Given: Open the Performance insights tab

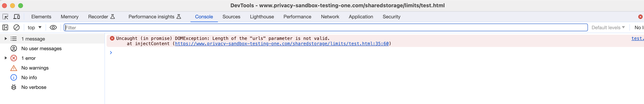Looking at the screenshot, I should pyautogui.click(x=155, y=17).
